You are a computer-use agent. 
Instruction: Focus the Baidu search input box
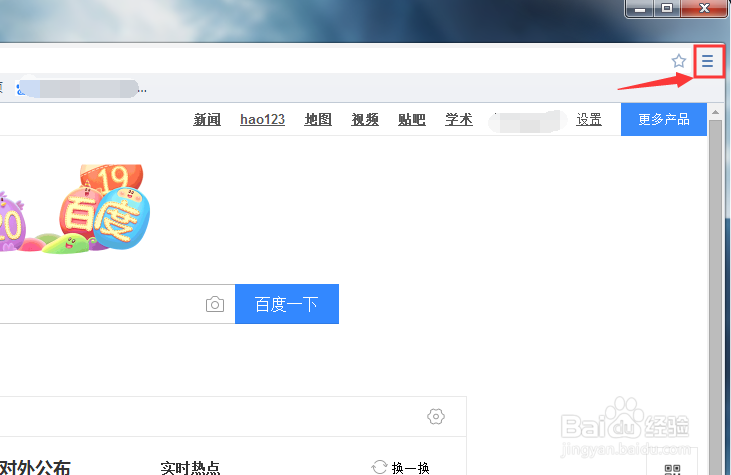(x=117, y=304)
